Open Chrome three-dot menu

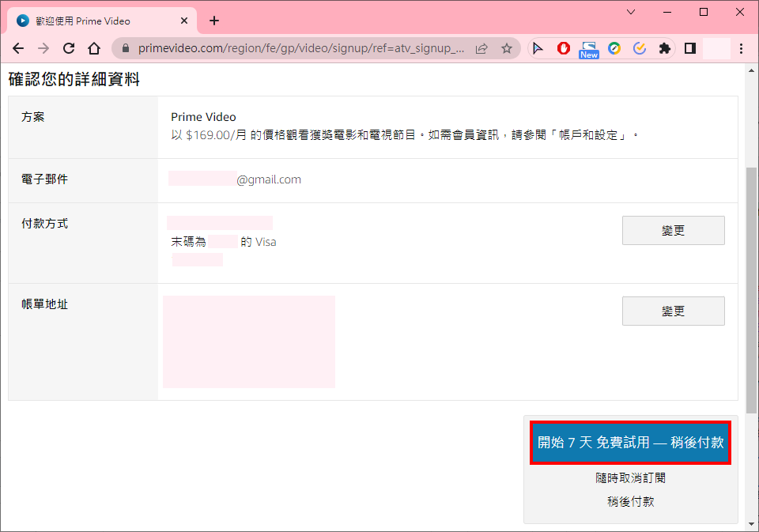coord(741,48)
